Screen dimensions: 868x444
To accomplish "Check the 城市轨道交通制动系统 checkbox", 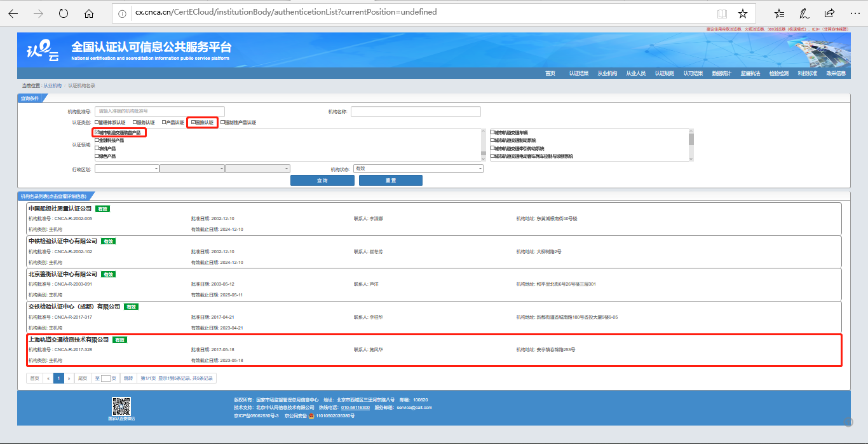I will point(492,140).
